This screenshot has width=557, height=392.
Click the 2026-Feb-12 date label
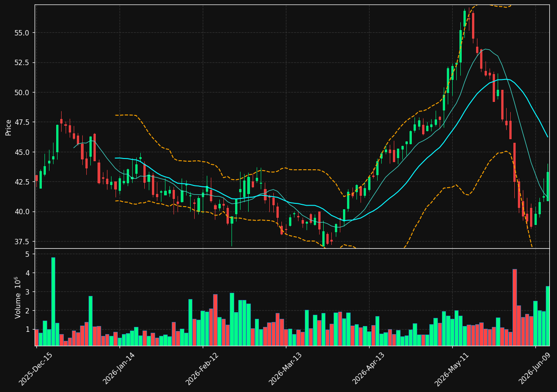[202, 368]
